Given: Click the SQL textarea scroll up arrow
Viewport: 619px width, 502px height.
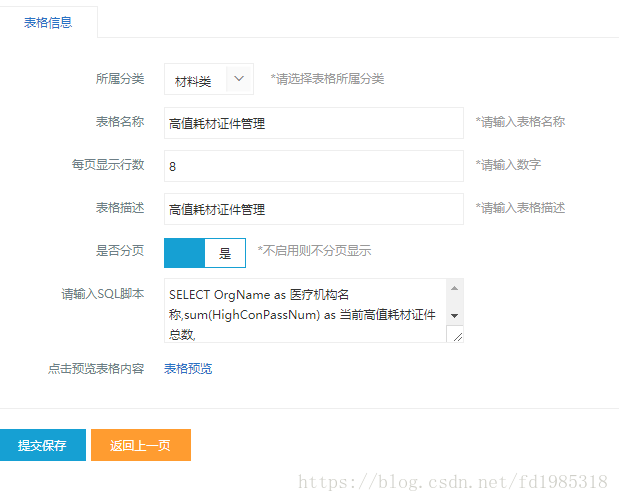Looking at the screenshot, I should click(454, 288).
